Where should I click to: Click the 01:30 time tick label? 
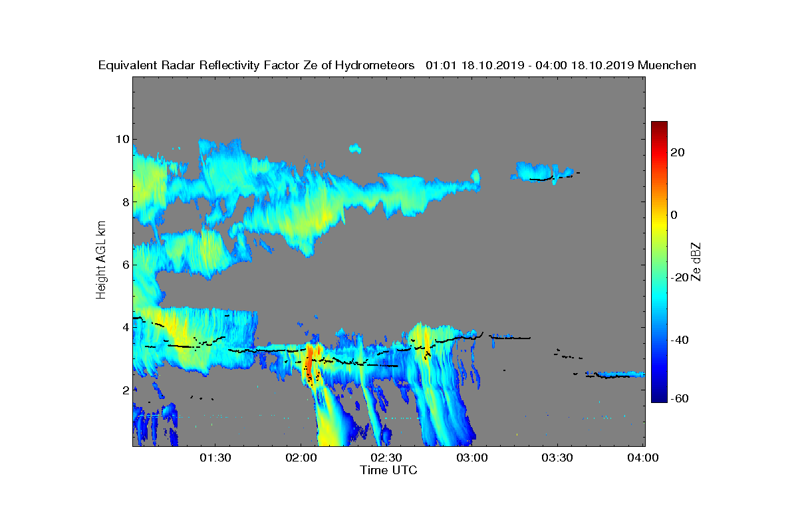coord(215,458)
